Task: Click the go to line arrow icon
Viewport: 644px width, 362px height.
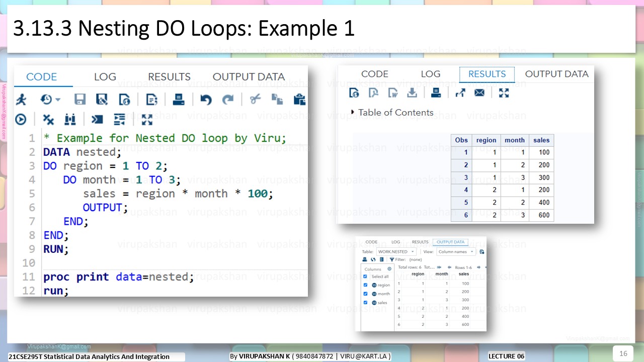Action: (x=97, y=119)
